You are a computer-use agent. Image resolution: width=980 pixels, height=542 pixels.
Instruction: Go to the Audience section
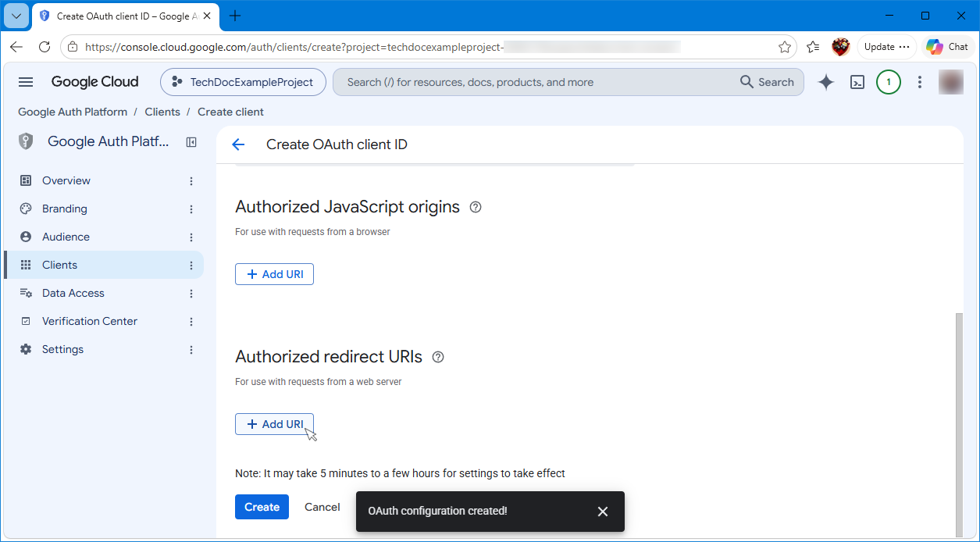pos(66,237)
